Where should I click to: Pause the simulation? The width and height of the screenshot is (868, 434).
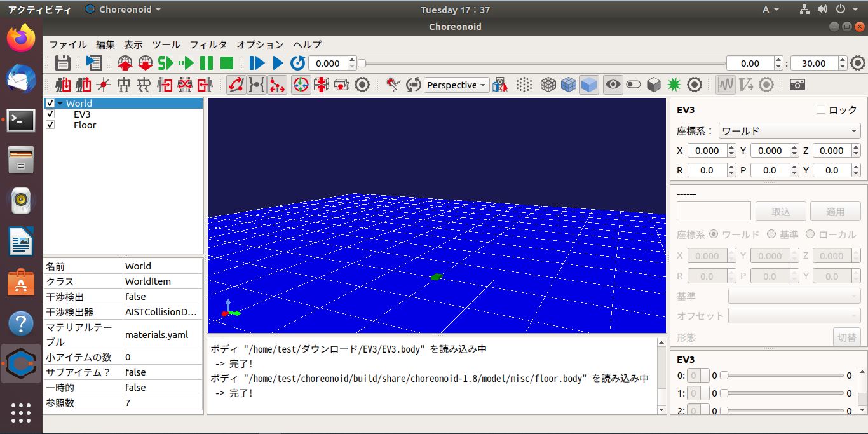pyautogui.click(x=207, y=63)
